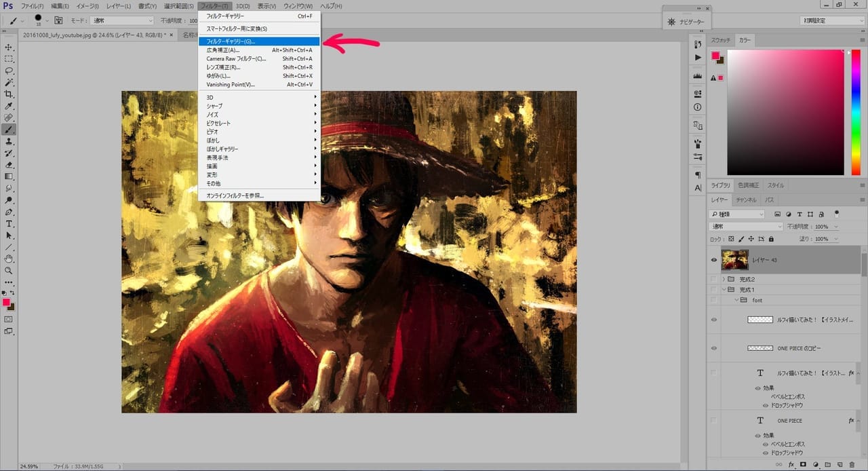Switch to the チャンネル tab
868x471 pixels.
tap(746, 200)
